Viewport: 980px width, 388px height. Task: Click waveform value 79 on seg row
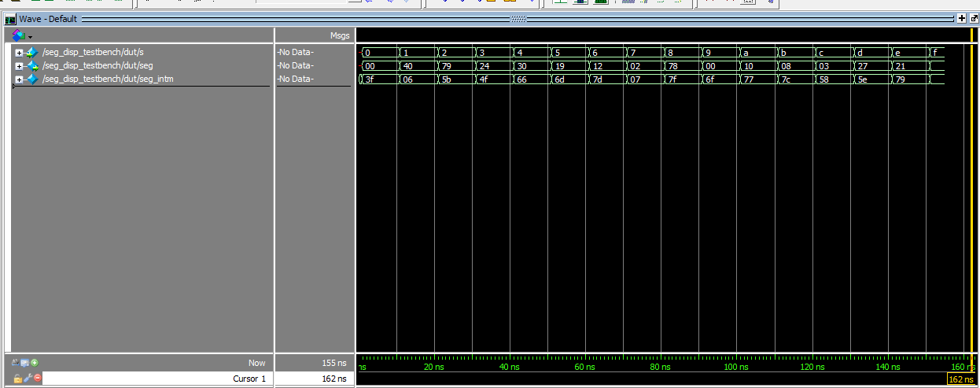tap(445, 66)
